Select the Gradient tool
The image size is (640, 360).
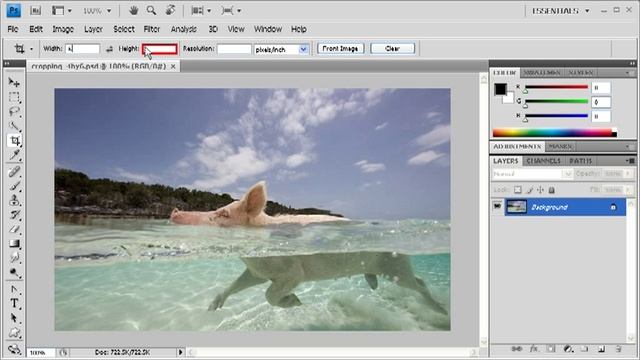pyautogui.click(x=14, y=244)
